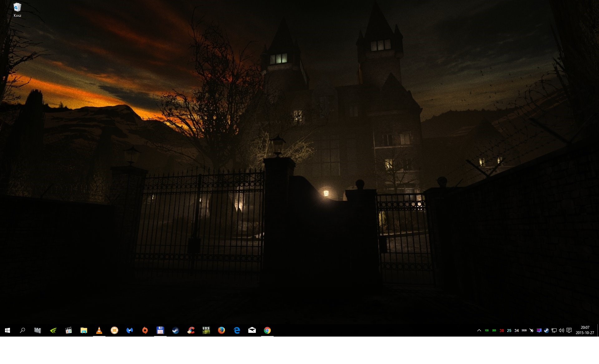Open taskbar search magnifier
The width and height of the screenshot is (599, 364).
[x=22, y=330]
